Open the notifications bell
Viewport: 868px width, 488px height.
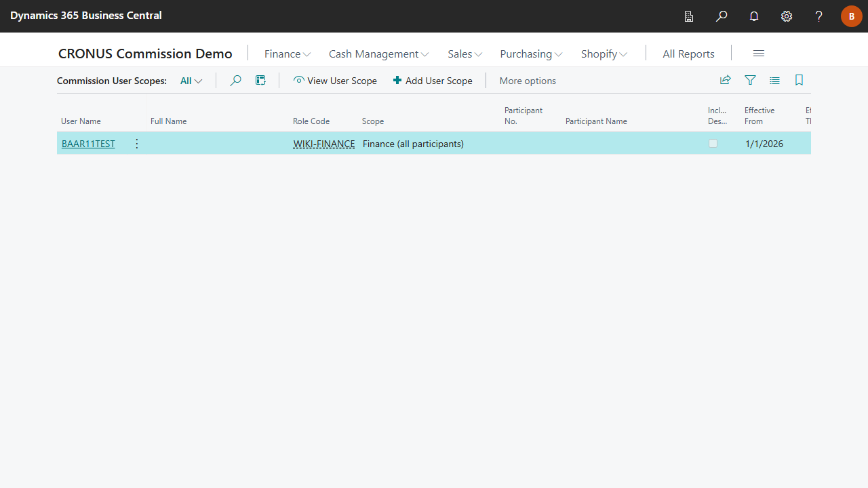point(754,16)
